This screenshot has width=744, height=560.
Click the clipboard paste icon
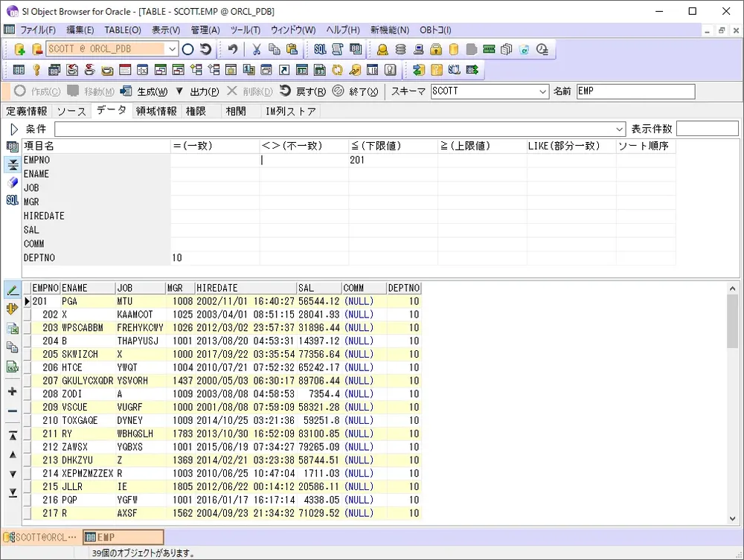pos(292,49)
